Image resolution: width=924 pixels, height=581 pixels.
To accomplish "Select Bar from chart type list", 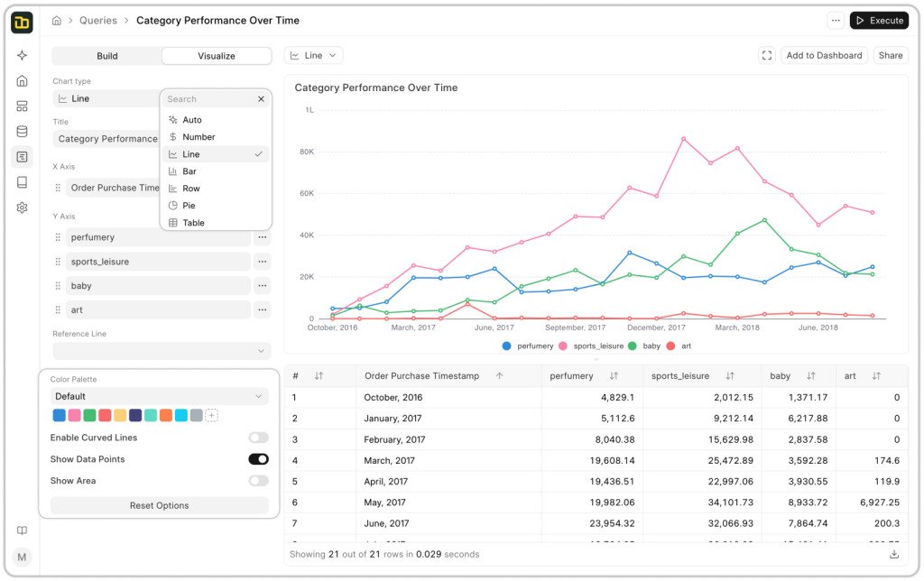I will pyautogui.click(x=189, y=171).
